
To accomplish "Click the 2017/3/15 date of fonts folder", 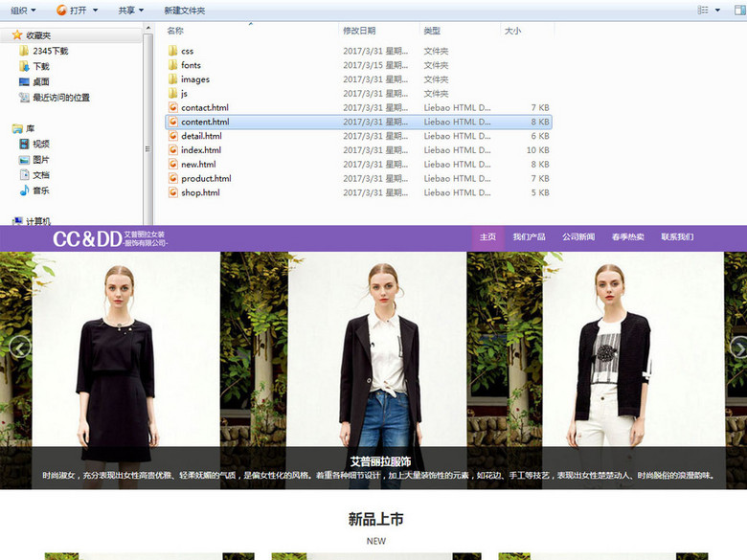I will pyautogui.click(x=374, y=65).
